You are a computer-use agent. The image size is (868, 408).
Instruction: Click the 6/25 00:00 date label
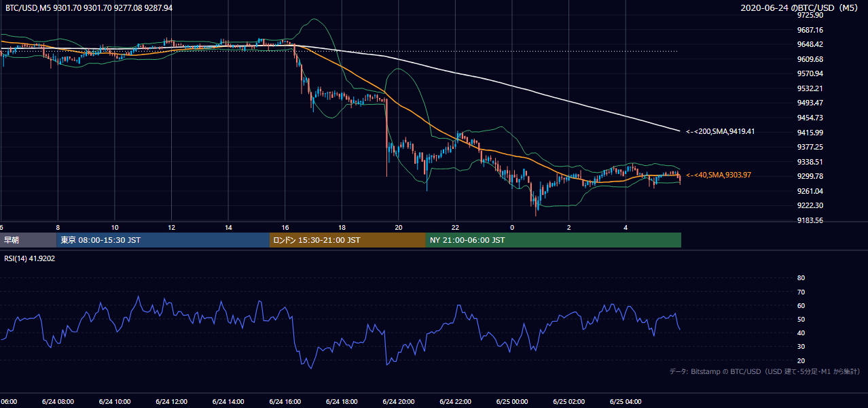coord(512,401)
